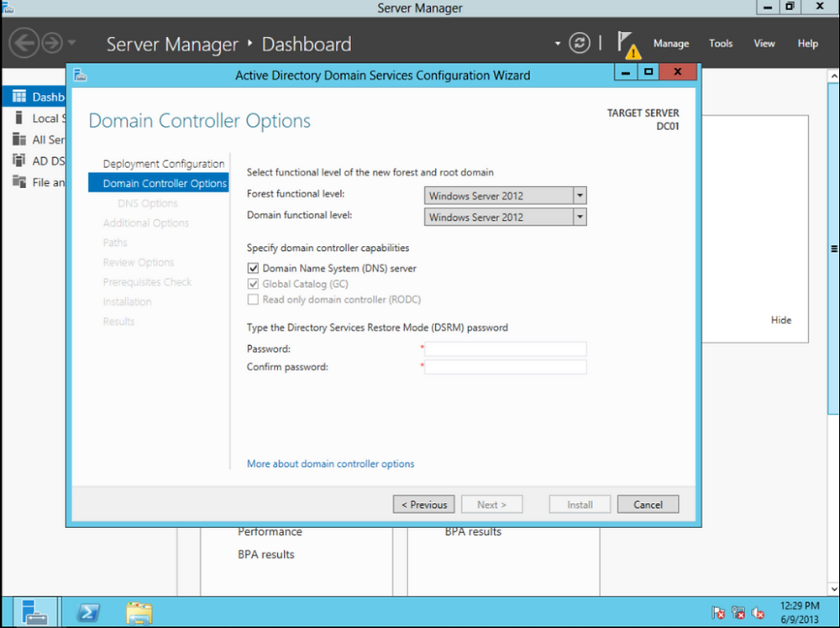Viewport: 840px width, 628px height.
Task: Maximize the configuration wizard window
Action: (x=648, y=71)
